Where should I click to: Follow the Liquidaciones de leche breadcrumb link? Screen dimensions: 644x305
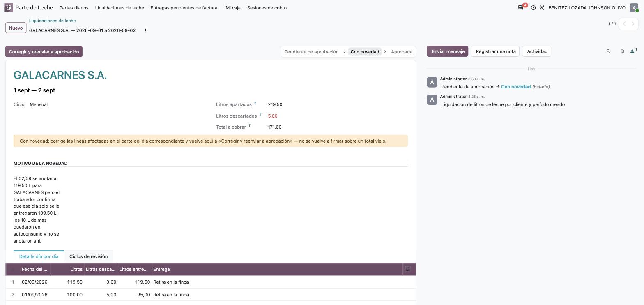53,21
